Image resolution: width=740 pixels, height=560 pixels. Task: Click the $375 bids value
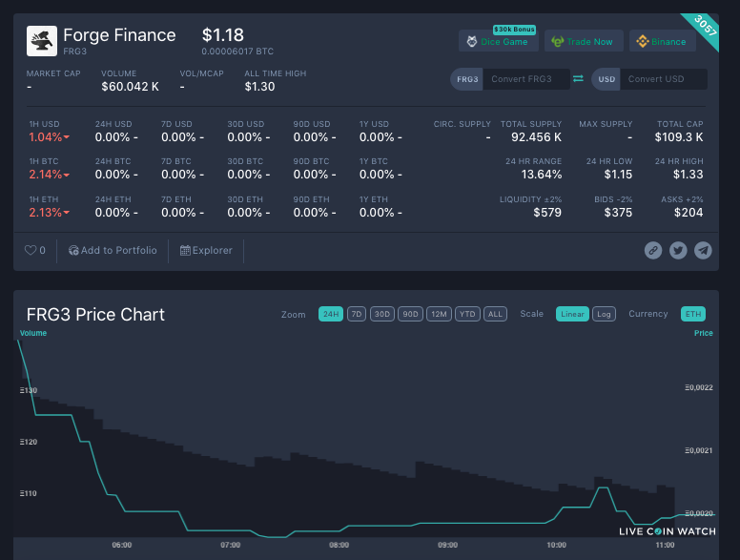point(618,213)
